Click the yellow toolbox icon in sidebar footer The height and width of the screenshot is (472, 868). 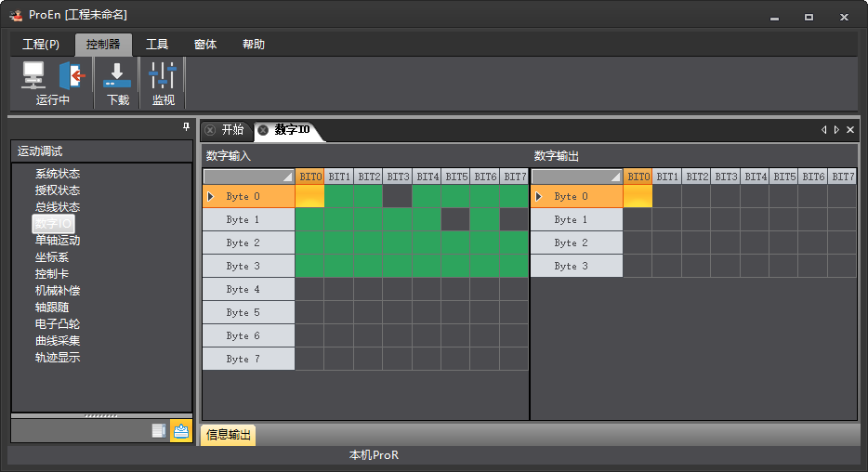tap(181, 430)
